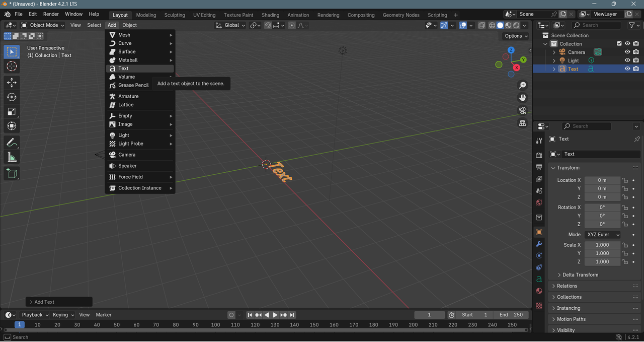The width and height of the screenshot is (644, 342).
Task: Click the End frame 250 field
Action: pos(511,315)
